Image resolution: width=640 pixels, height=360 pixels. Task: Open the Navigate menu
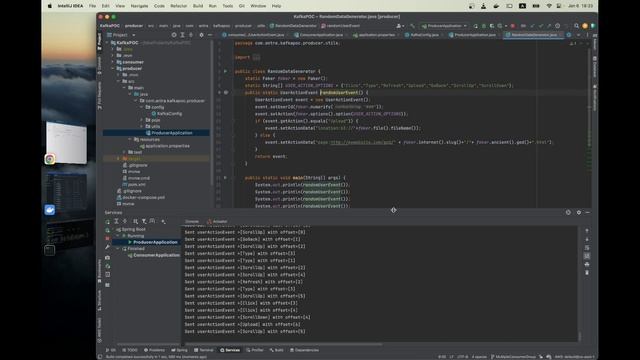139,6
